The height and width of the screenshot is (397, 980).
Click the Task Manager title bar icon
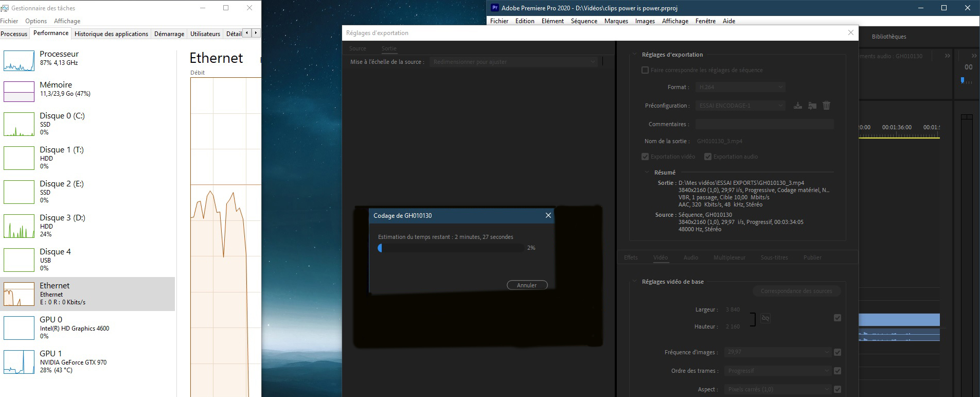(x=5, y=8)
